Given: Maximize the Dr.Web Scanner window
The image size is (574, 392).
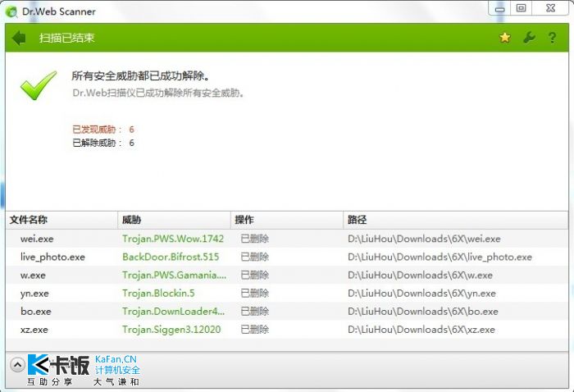Looking at the screenshot, I should click(x=521, y=8).
